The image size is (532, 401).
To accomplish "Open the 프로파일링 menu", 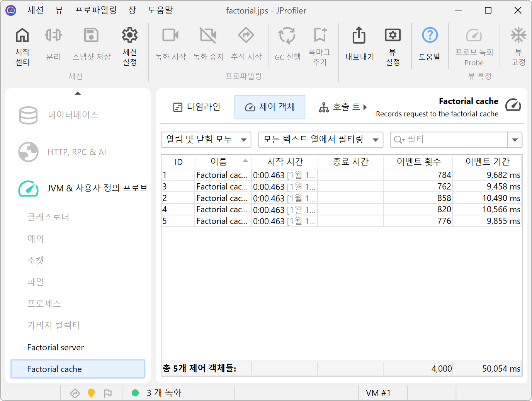I will point(95,10).
